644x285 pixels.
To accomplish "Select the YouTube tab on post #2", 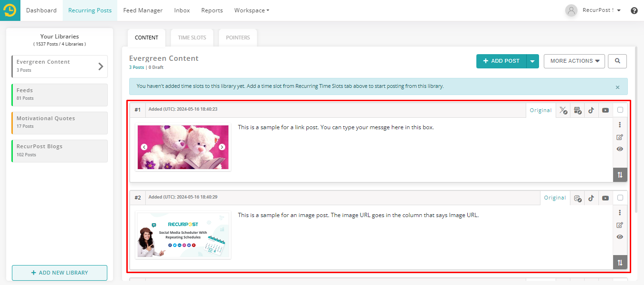I will [x=606, y=198].
